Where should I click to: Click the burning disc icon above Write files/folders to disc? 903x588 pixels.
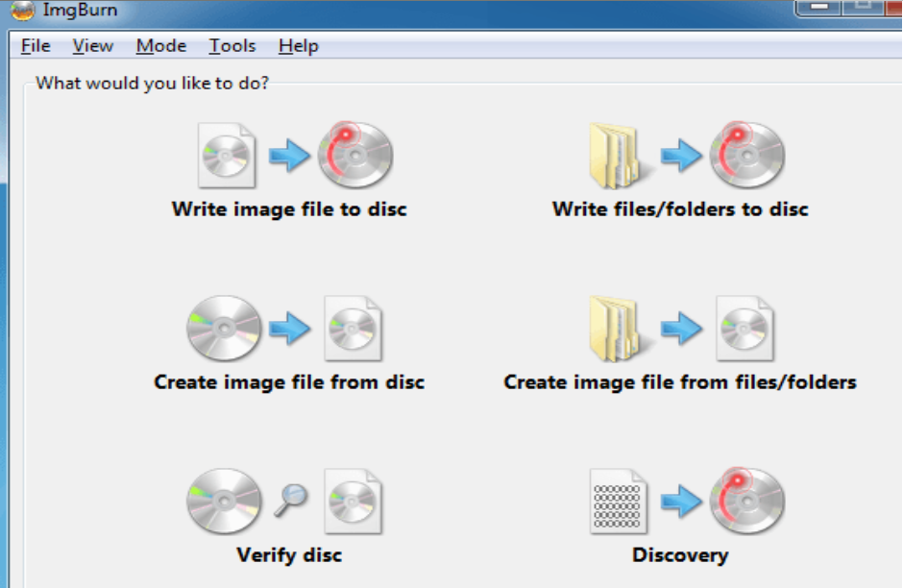coord(747,155)
